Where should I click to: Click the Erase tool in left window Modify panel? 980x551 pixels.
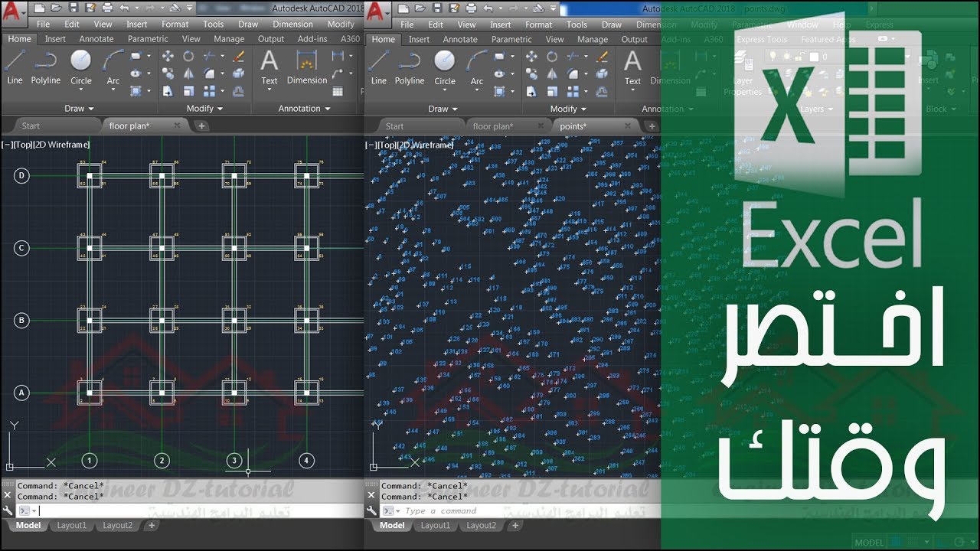point(238,57)
